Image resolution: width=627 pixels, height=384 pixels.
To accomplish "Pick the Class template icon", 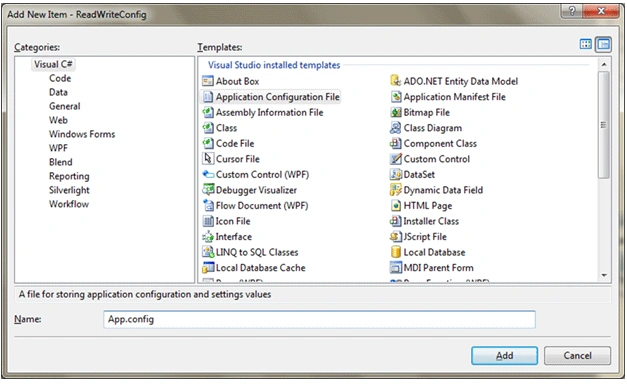I will pyautogui.click(x=208, y=128).
